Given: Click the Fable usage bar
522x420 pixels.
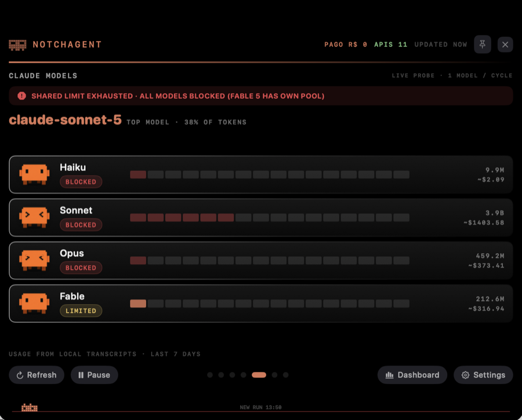Looking at the screenshot, I should pos(270,304).
